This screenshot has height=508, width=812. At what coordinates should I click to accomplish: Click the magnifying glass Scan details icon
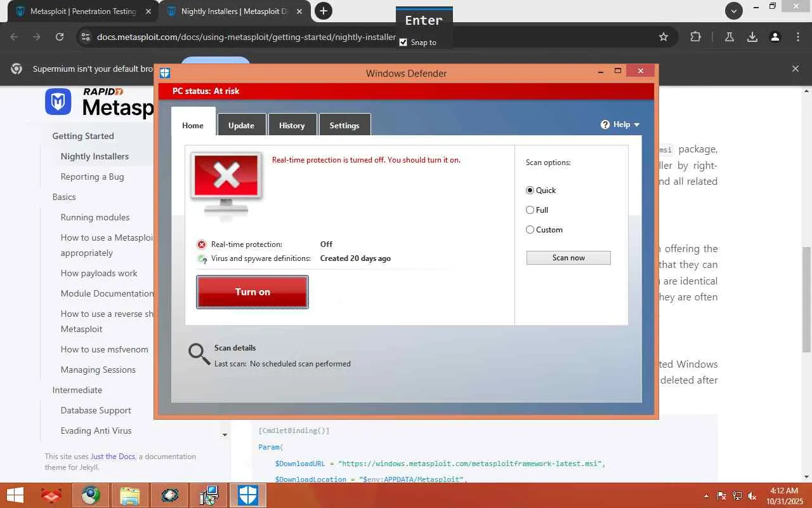pyautogui.click(x=199, y=354)
